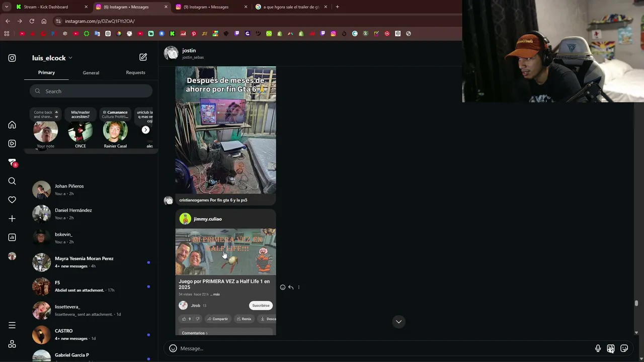
Task: Click the chat vertical scrollbar thumb
Action: pos(636,303)
